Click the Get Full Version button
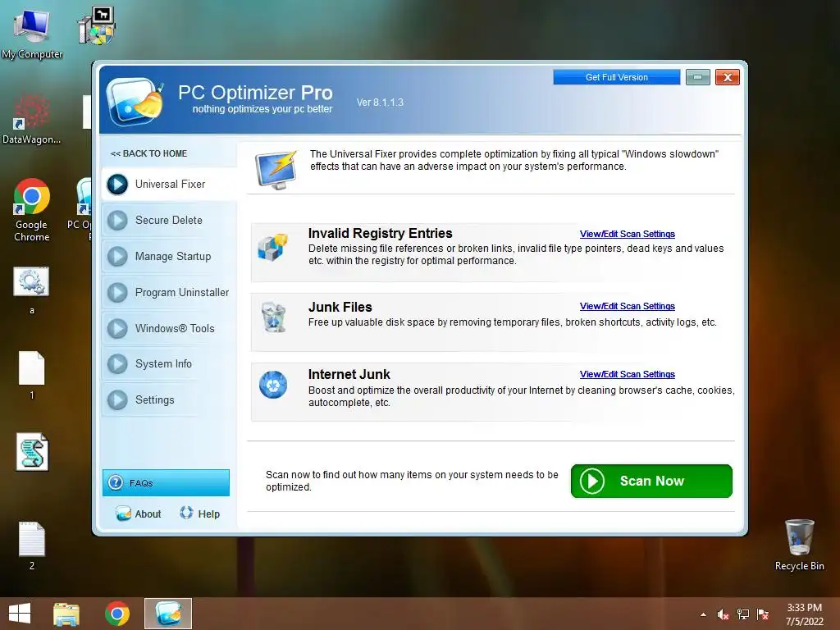The height and width of the screenshot is (630, 840). [x=617, y=77]
